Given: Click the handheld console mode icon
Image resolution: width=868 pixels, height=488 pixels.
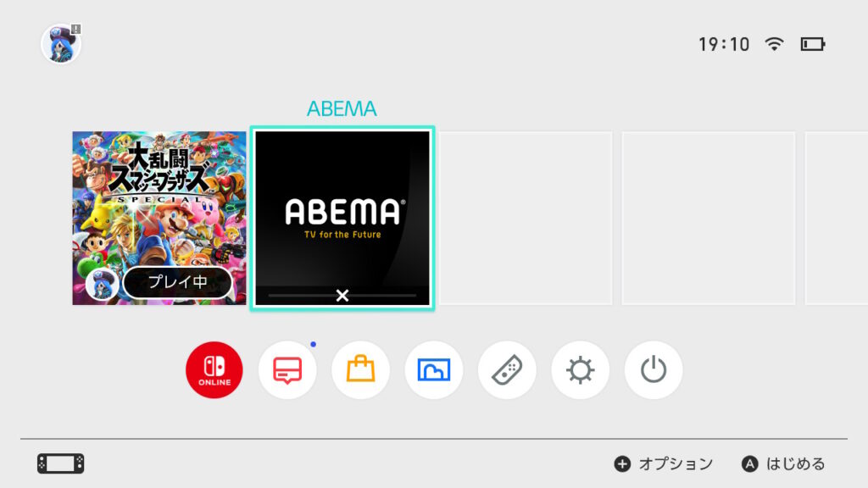Looking at the screenshot, I should pyautogui.click(x=61, y=463).
